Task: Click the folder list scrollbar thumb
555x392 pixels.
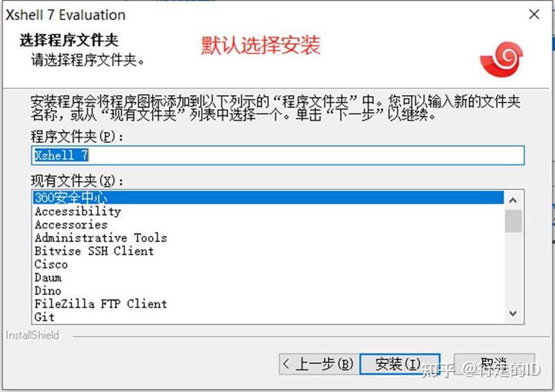Action: tap(513, 221)
